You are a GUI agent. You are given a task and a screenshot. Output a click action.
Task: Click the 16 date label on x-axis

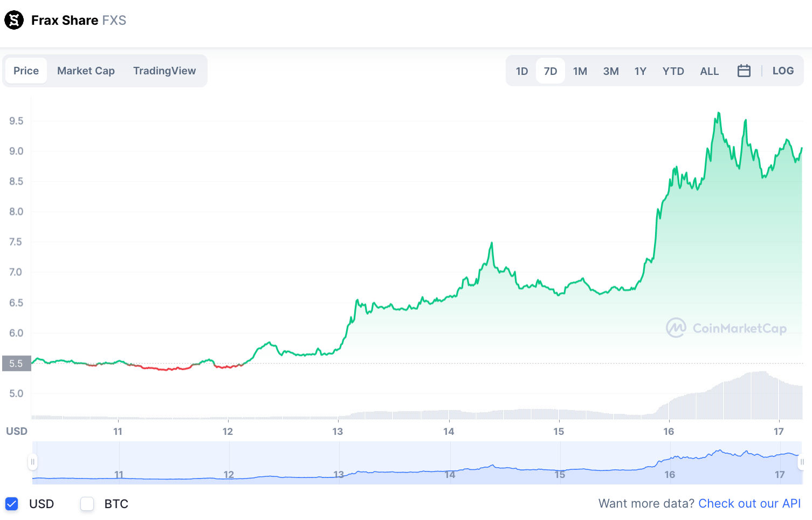669,432
